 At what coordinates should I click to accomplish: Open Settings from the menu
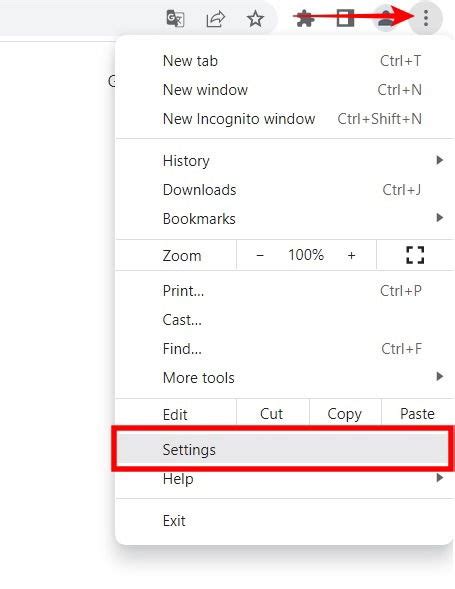pyautogui.click(x=283, y=449)
